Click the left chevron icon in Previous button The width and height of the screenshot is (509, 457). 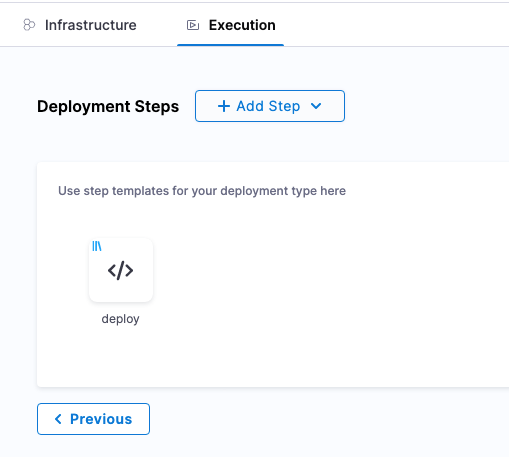[58, 419]
